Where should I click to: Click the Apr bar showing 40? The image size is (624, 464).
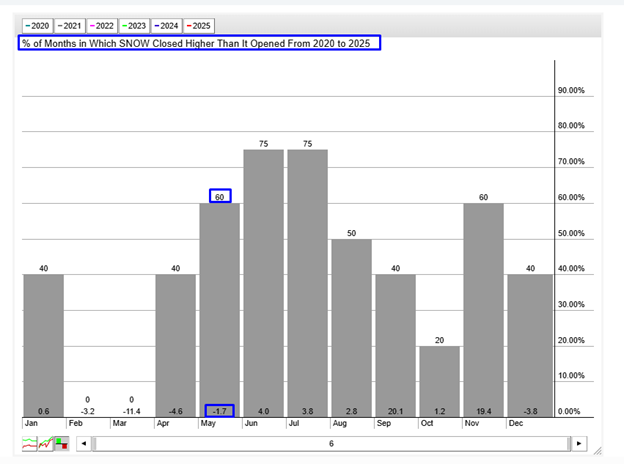[x=176, y=346]
